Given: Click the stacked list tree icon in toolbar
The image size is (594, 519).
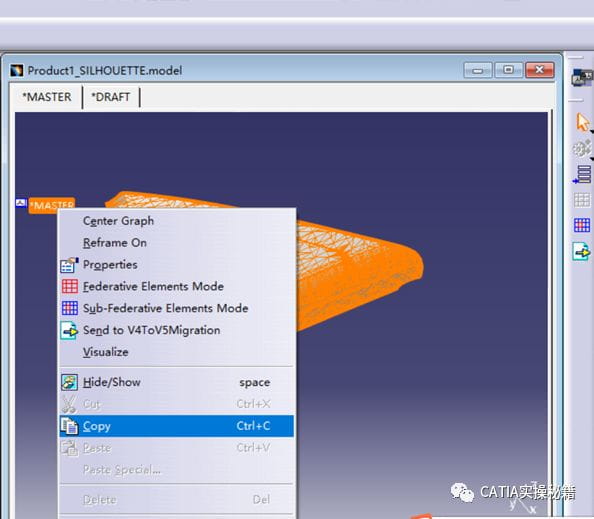Looking at the screenshot, I should coord(582,175).
